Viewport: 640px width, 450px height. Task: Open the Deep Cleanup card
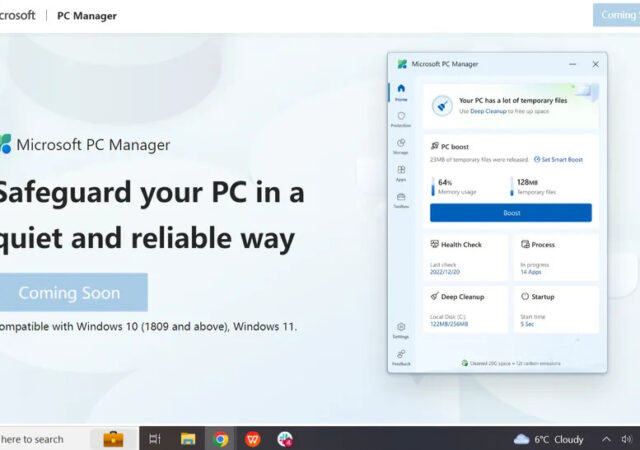[x=465, y=310]
